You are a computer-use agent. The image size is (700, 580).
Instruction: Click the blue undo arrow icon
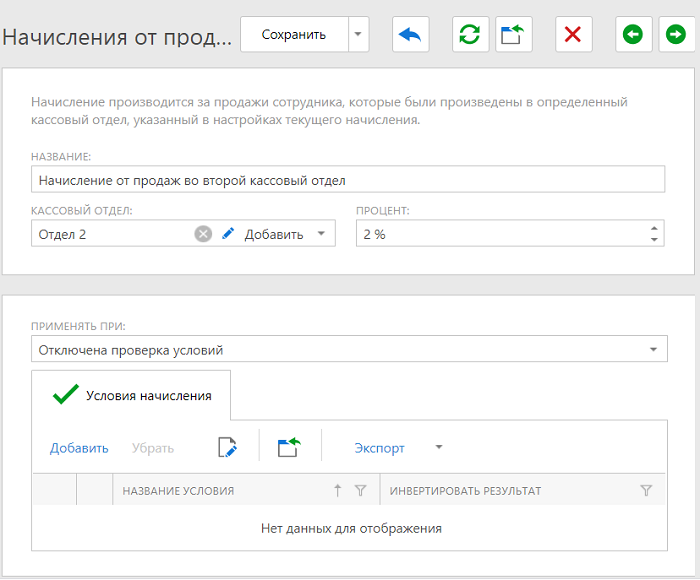point(410,34)
